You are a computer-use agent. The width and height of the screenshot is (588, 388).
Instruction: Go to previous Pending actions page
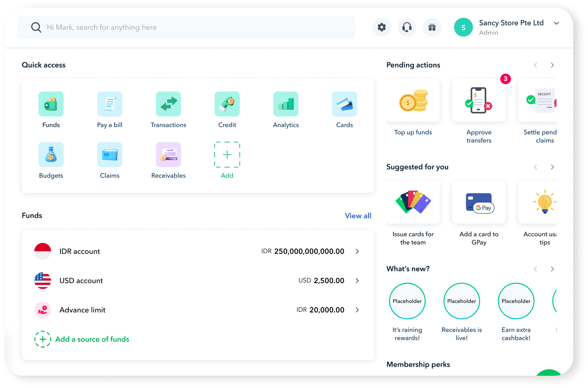click(536, 65)
